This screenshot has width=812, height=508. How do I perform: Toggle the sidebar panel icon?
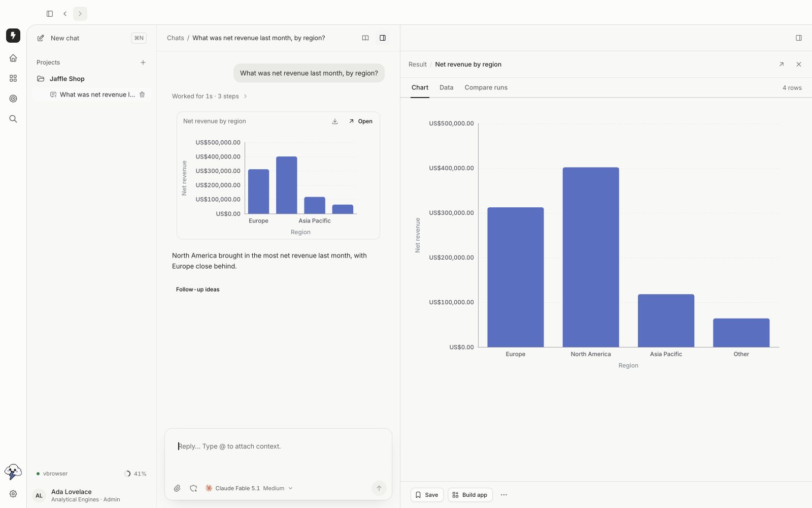tap(50, 14)
